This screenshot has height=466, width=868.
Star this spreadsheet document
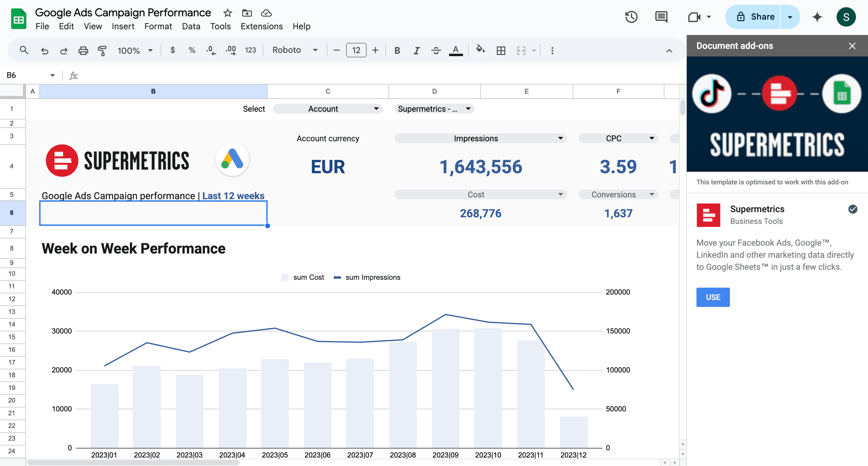[227, 13]
